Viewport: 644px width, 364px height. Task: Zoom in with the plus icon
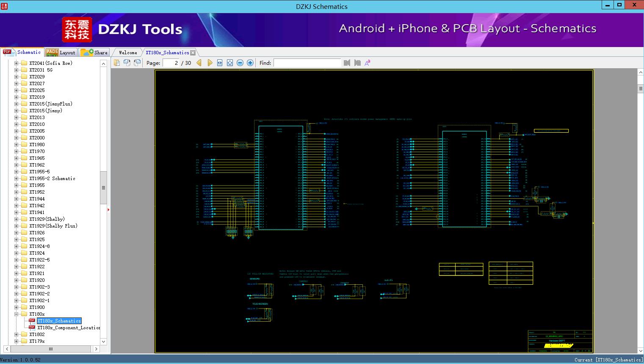pyautogui.click(x=250, y=63)
